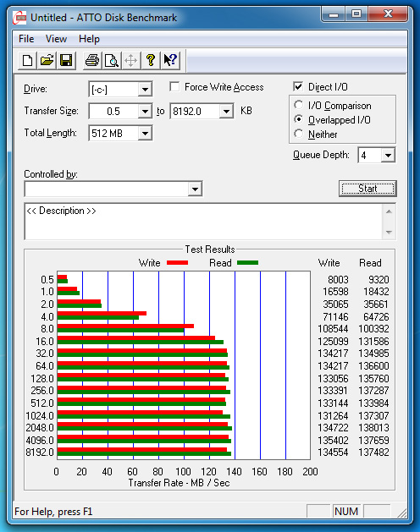Save results with the floppy disk icon
Viewport: 420px width, 532px height.
pyautogui.click(x=66, y=61)
